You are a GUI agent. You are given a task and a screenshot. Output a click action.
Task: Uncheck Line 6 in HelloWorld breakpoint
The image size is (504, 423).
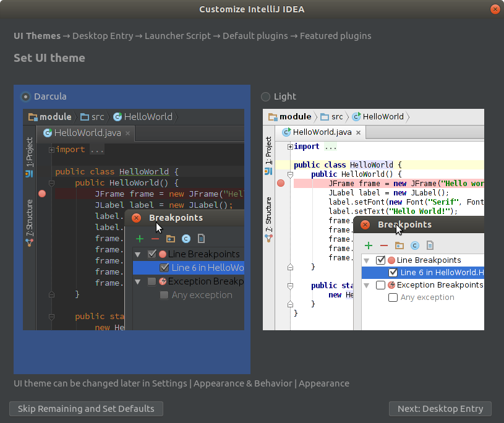(x=164, y=267)
